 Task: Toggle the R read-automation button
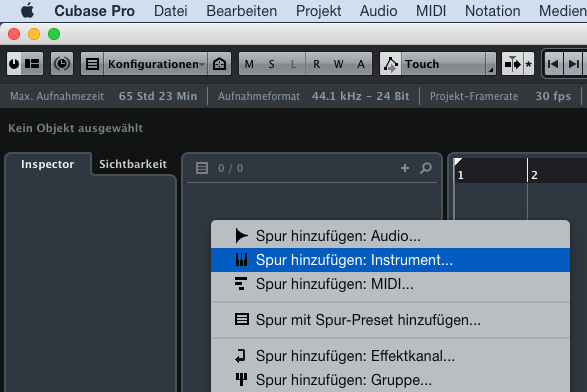(317, 64)
